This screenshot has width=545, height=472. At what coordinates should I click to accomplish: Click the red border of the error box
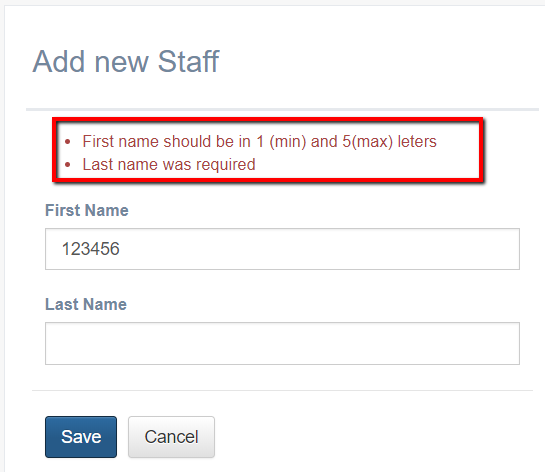click(268, 120)
